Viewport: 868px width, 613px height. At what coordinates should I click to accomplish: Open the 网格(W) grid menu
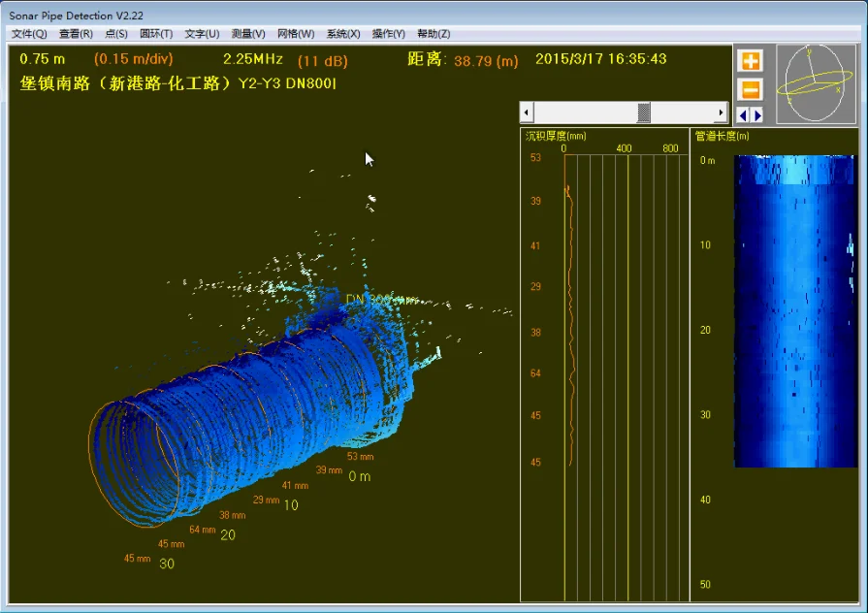pyautogui.click(x=295, y=33)
